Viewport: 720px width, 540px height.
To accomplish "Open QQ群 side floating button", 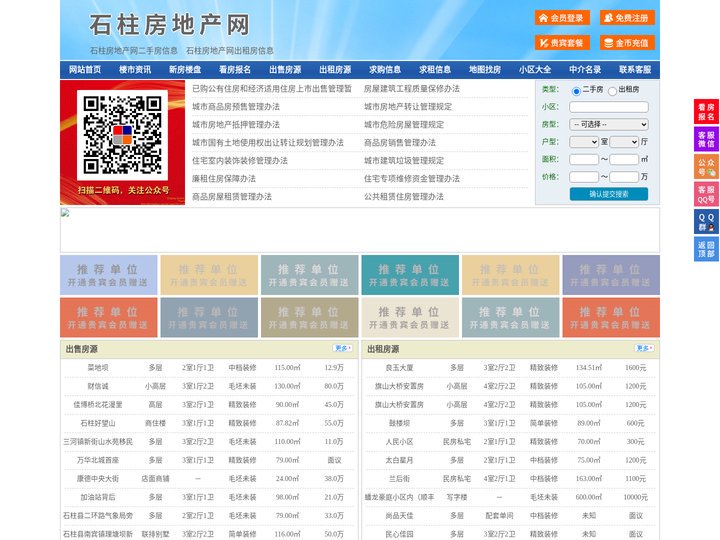I will tap(706, 222).
